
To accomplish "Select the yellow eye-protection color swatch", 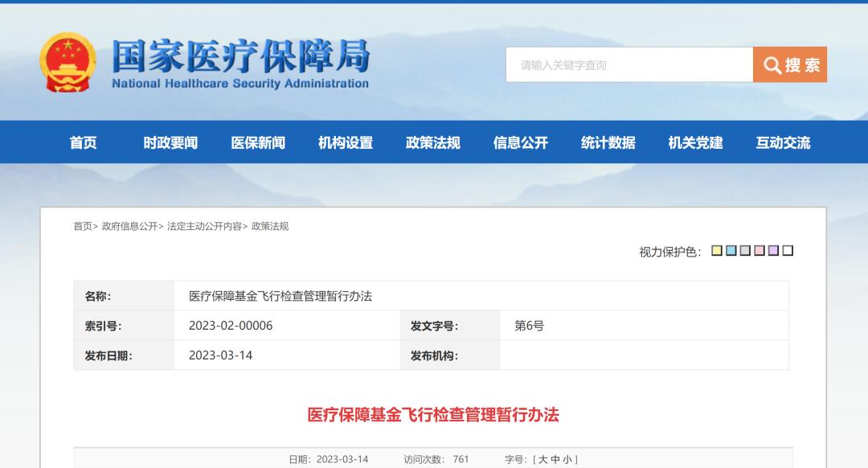I will 716,250.
